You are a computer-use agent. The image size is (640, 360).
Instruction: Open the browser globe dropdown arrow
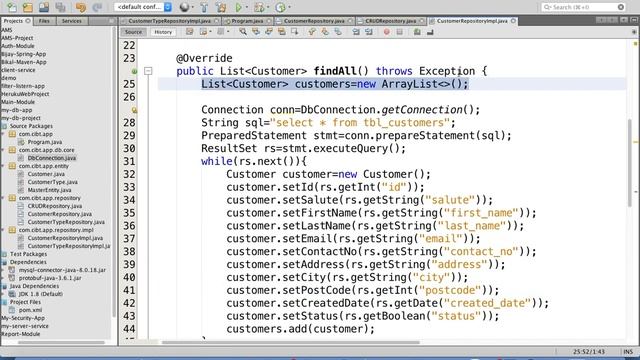pos(193,7)
